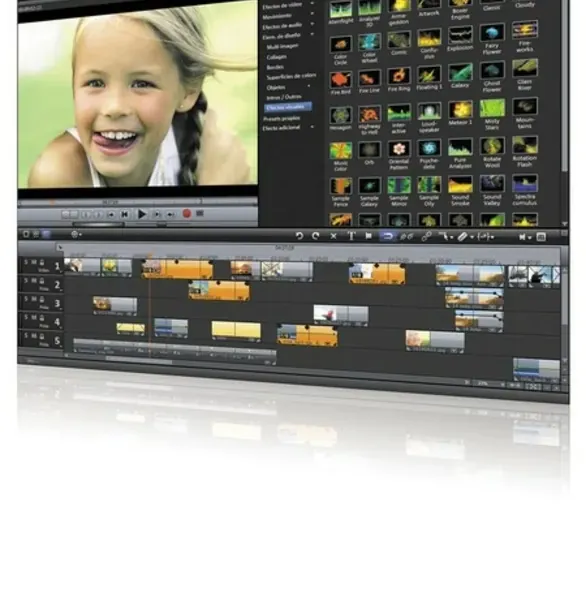Select the orange clip on track 2
This screenshot has width=586, height=600.
click(x=219, y=290)
